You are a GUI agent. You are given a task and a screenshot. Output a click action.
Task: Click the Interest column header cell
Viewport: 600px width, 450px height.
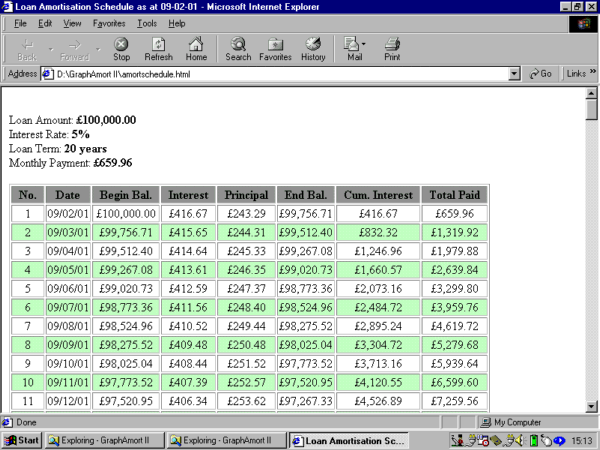coord(186,194)
